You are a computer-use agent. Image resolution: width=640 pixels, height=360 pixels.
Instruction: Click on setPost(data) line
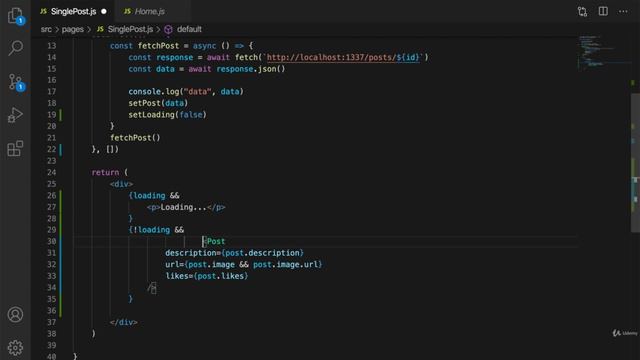pyautogui.click(x=158, y=103)
